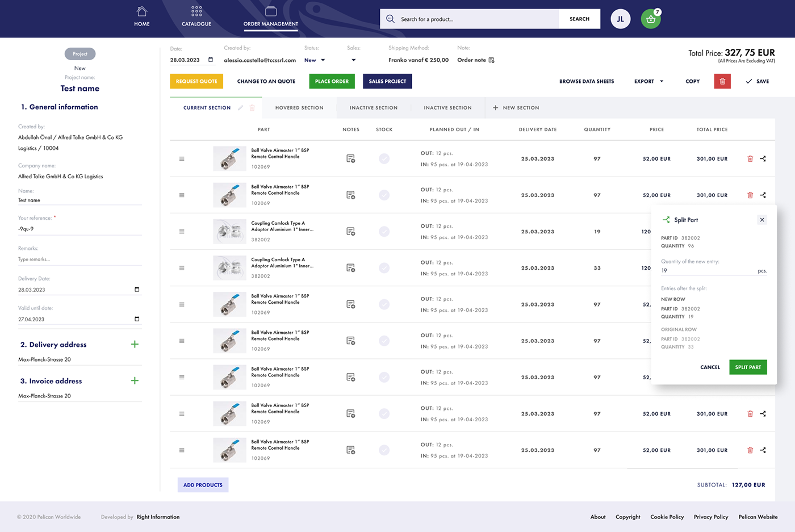Edit current section name with pencil icon

[241, 108]
